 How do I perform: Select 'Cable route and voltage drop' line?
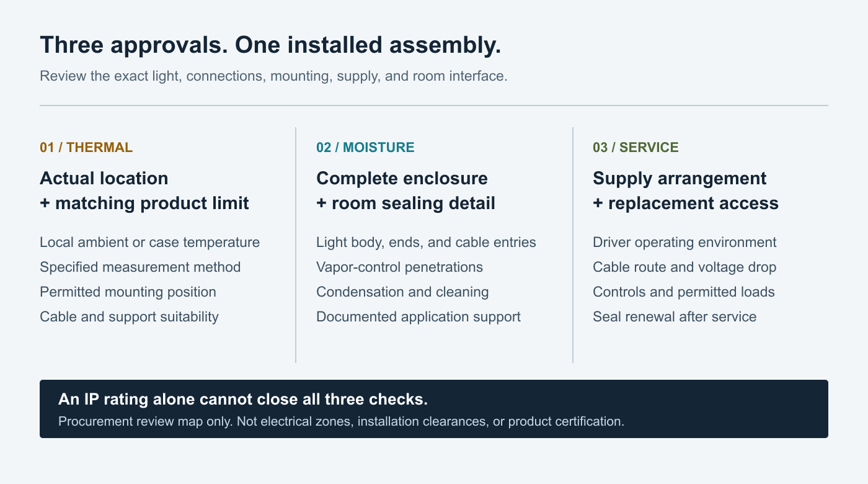(684, 267)
